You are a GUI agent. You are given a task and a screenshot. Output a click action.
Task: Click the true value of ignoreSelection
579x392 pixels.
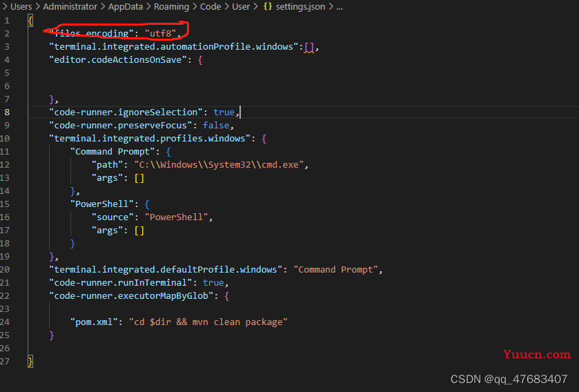point(224,112)
